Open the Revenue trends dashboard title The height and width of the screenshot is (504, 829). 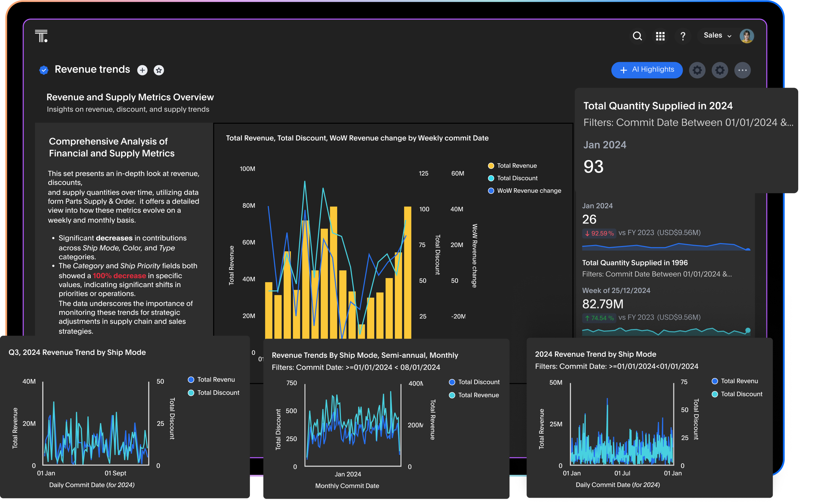tap(93, 69)
